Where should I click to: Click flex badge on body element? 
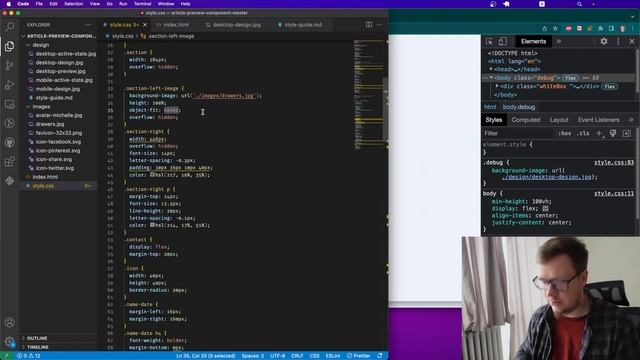(x=570, y=78)
